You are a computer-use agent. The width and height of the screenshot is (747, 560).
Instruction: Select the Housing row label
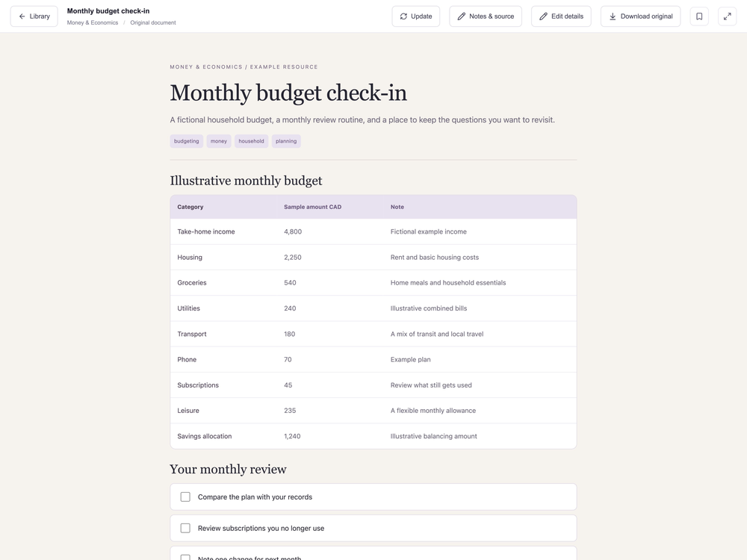point(190,257)
